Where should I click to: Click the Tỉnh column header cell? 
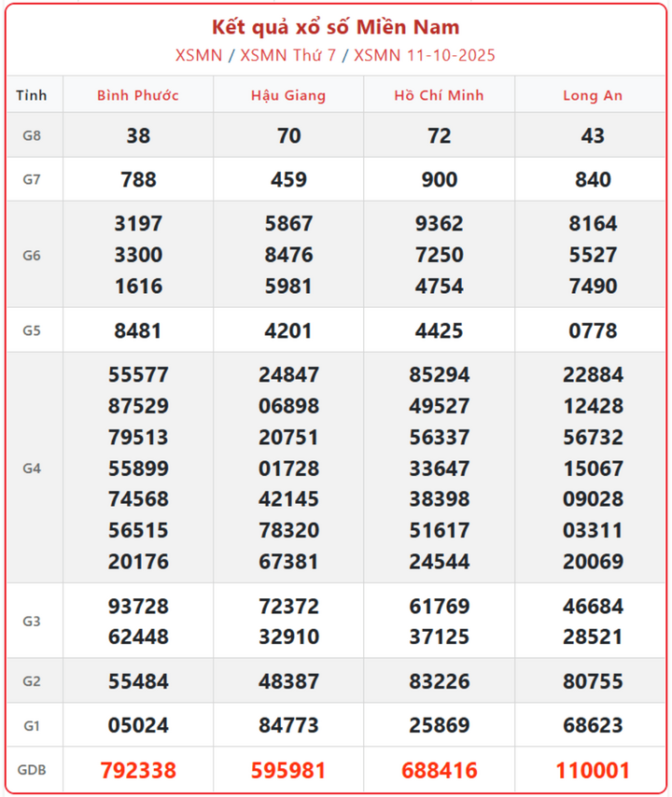tap(32, 95)
